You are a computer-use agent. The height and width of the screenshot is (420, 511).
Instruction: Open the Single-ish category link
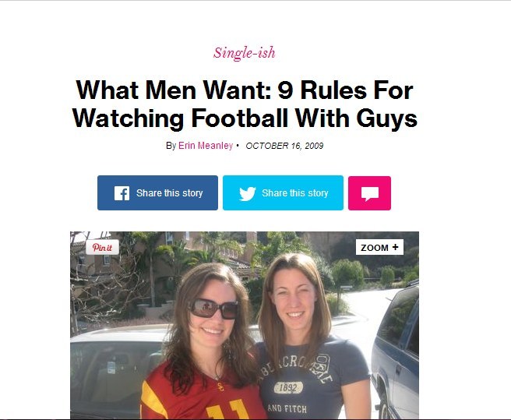click(x=244, y=53)
